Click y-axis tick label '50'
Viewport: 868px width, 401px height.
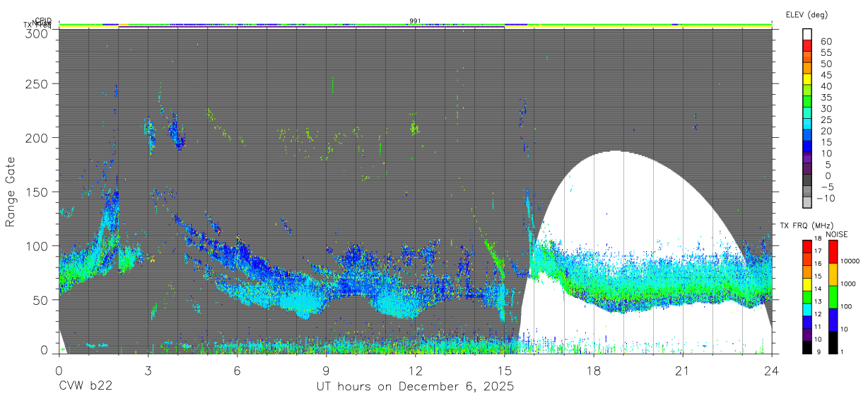click(42, 299)
